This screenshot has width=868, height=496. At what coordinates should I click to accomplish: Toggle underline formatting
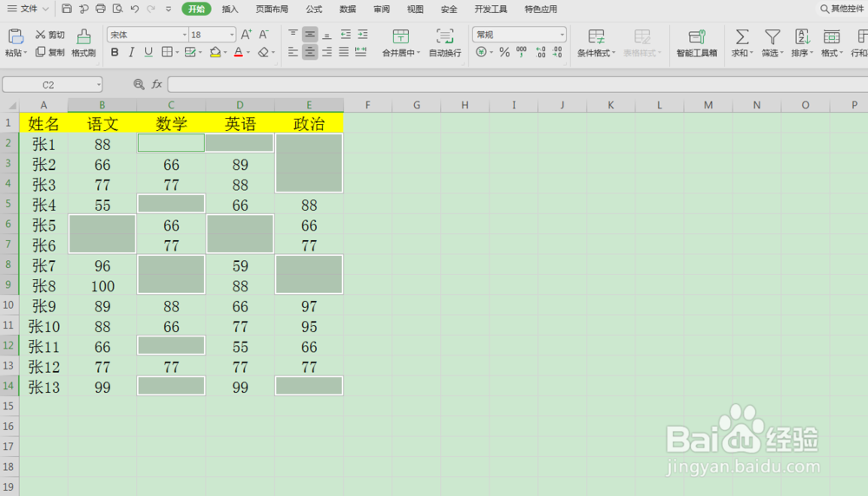148,52
